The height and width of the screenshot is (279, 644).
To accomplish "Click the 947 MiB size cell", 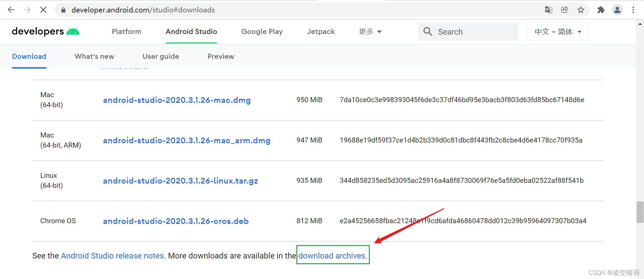I will (309, 140).
